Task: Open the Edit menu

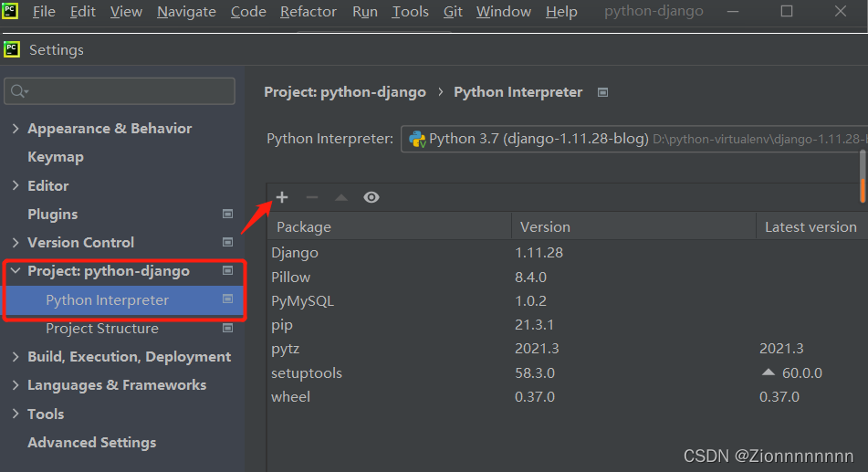Action: pyautogui.click(x=82, y=12)
